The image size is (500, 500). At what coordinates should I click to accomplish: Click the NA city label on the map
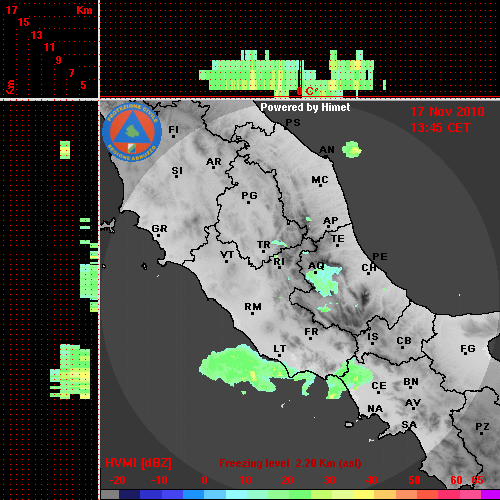pyautogui.click(x=375, y=409)
